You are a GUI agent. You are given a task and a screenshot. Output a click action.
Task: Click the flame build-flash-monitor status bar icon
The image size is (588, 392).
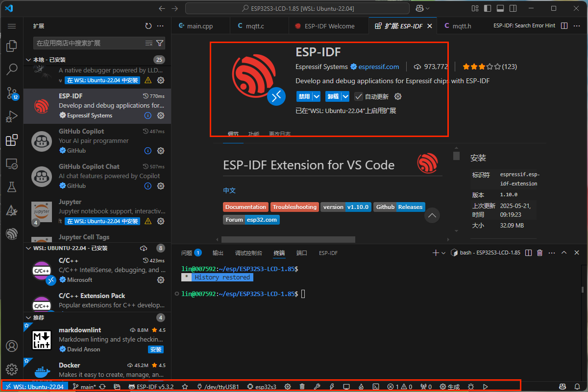(361, 386)
